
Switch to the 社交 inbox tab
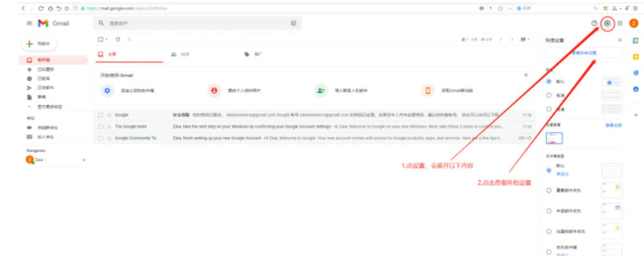point(181,54)
